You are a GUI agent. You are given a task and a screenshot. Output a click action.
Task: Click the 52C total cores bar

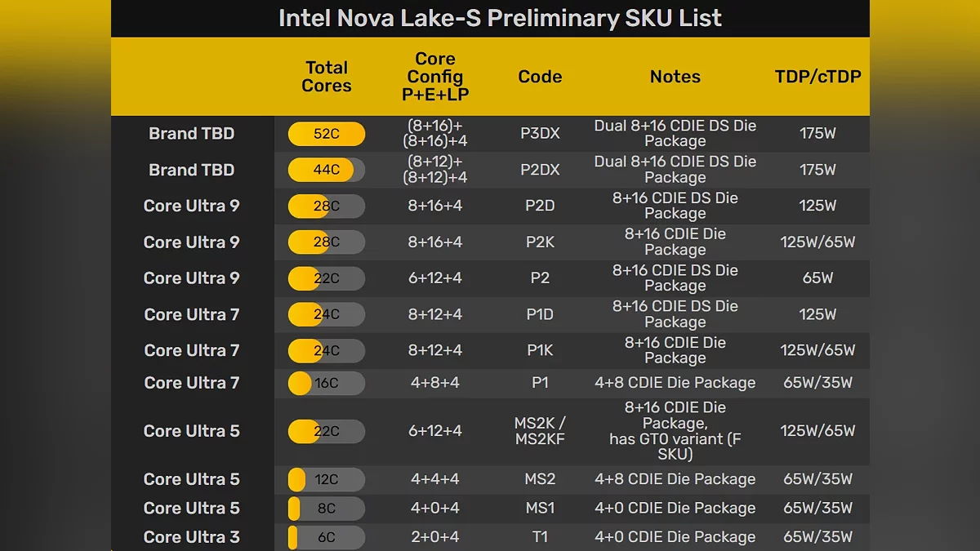[x=327, y=134]
